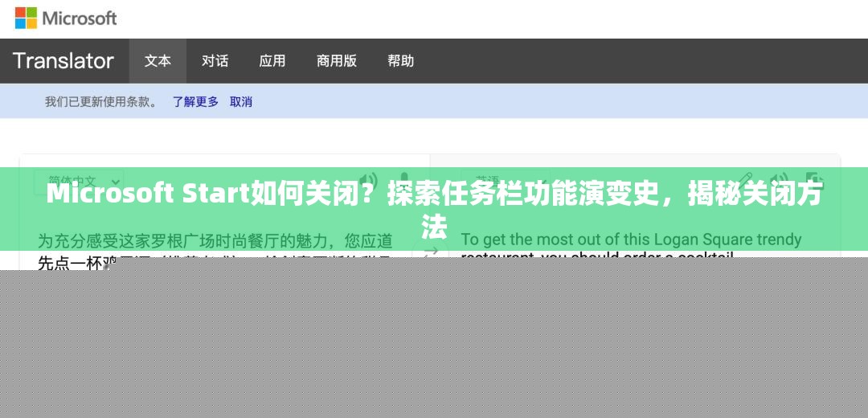Image resolution: width=868 pixels, height=418 pixels.
Task: Swap languages with the arrow button
Action: coord(431,252)
